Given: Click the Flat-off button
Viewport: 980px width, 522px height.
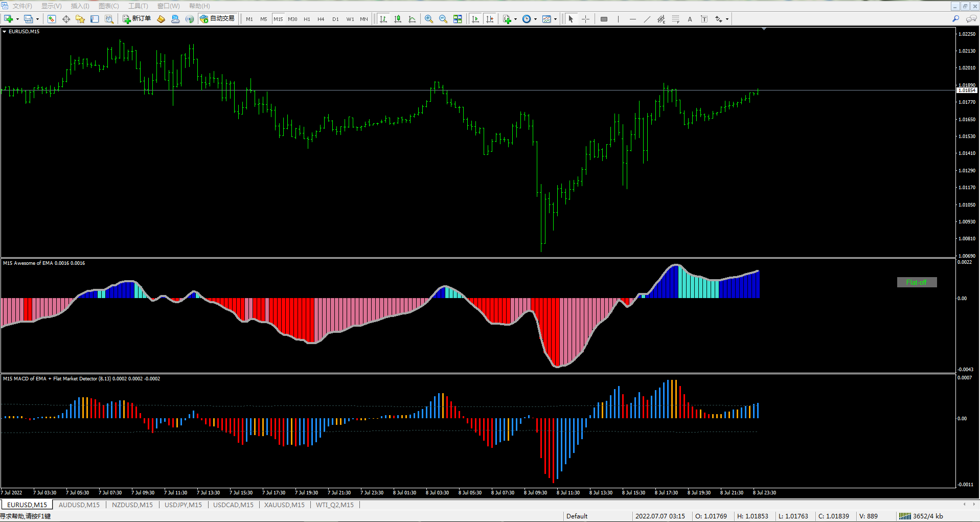Looking at the screenshot, I should pos(917,282).
